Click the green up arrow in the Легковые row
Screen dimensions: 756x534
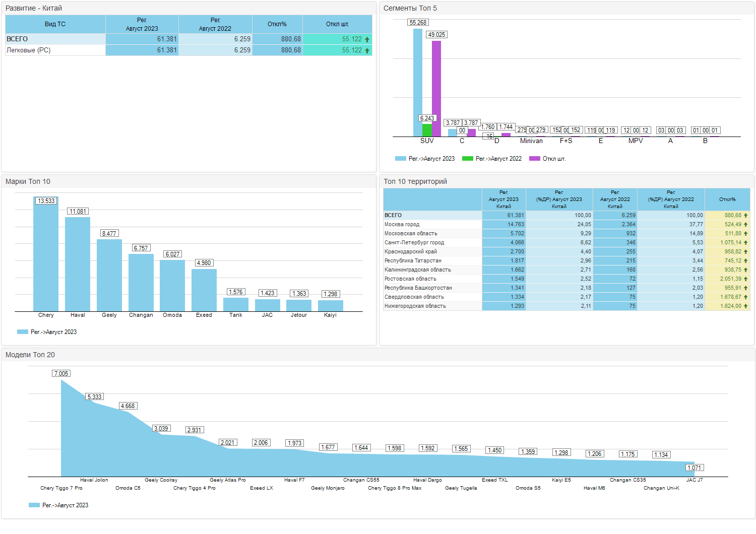367,50
